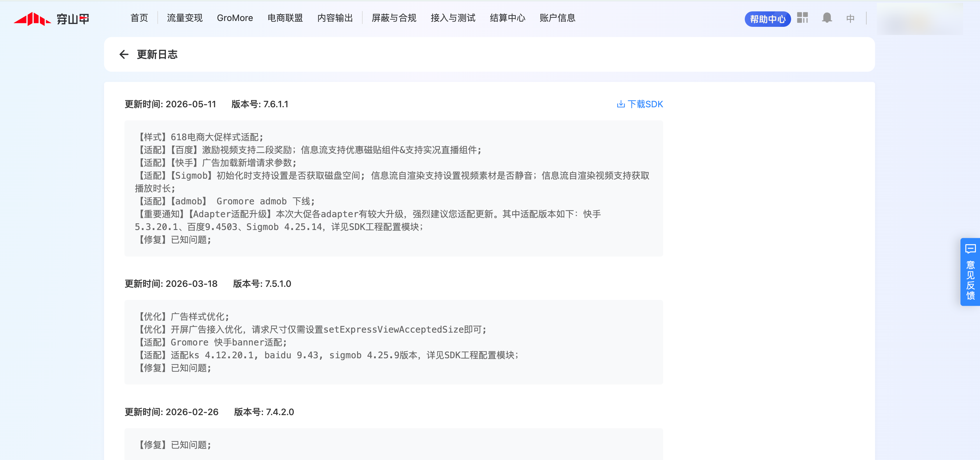Image resolution: width=980 pixels, height=460 pixels.
Task: Click the 更新时间: 2026-05-11 text
Action: 171,104
